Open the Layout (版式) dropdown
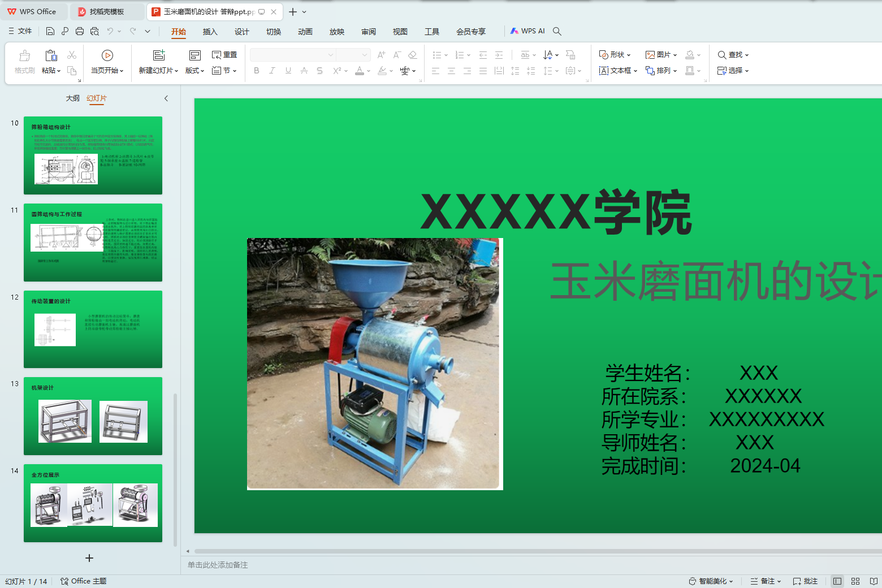This screenshot has height=588, width=882. [194, 71]
